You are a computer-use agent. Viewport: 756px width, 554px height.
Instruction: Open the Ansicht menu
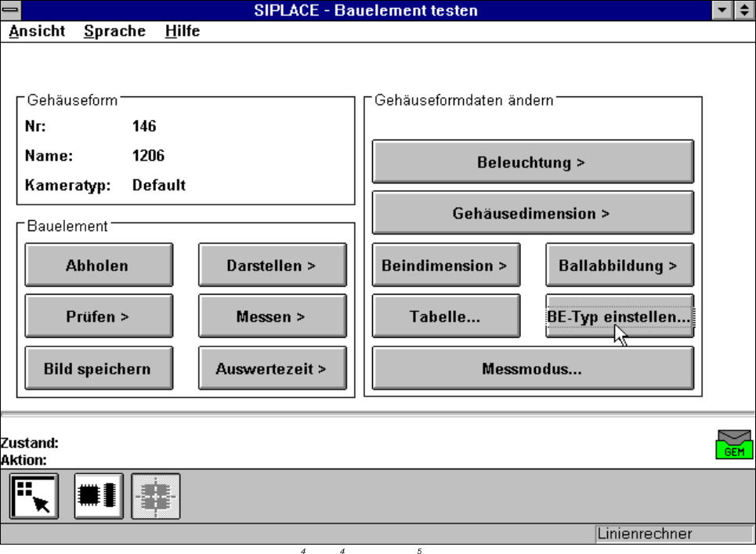coord(37,31)
